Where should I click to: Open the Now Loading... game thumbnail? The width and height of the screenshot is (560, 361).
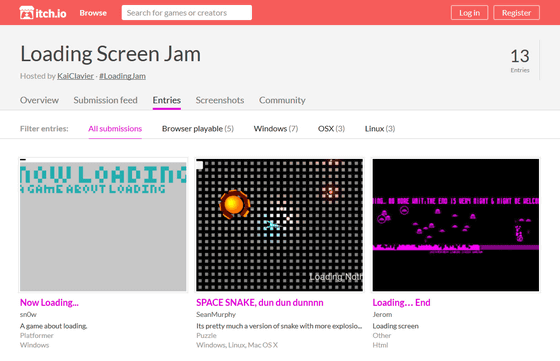click(x=103, y=225)
